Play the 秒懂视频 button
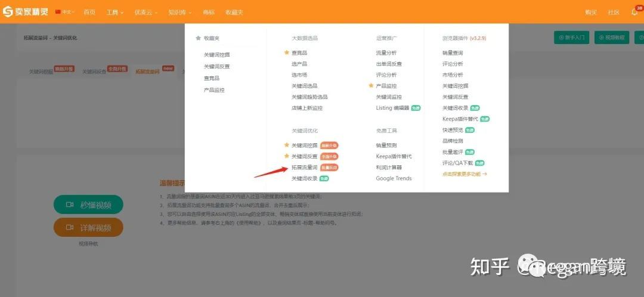The width and height of the screenshot is (644, 297). pos(88,205)
